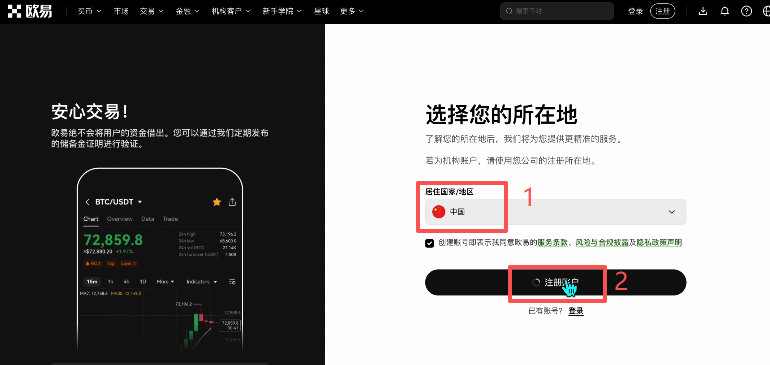Click the 注册账户 register button

pyautogui.click(x=555, y=282)
